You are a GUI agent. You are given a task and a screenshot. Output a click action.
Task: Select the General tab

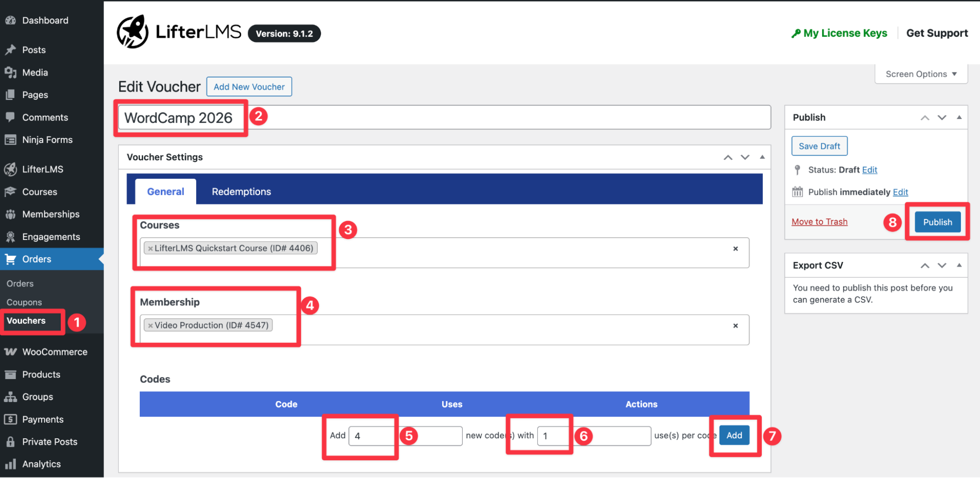click(x=165, y=191)
